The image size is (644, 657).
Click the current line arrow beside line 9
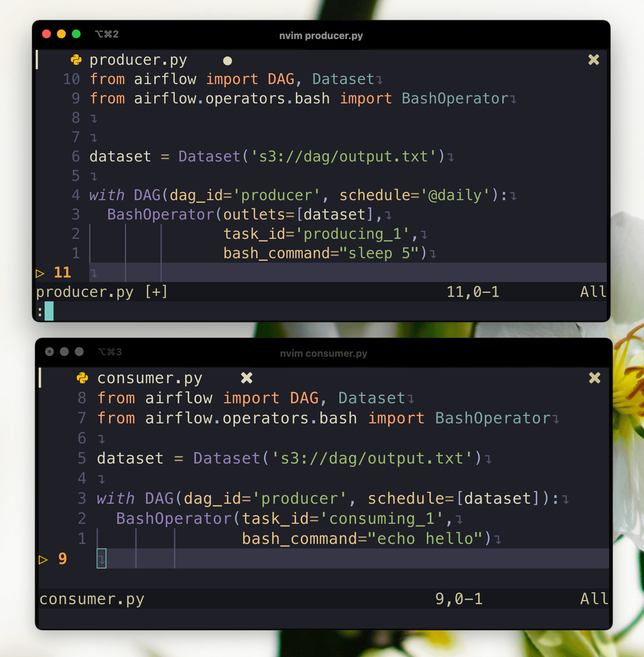click(x=43, y=560)
